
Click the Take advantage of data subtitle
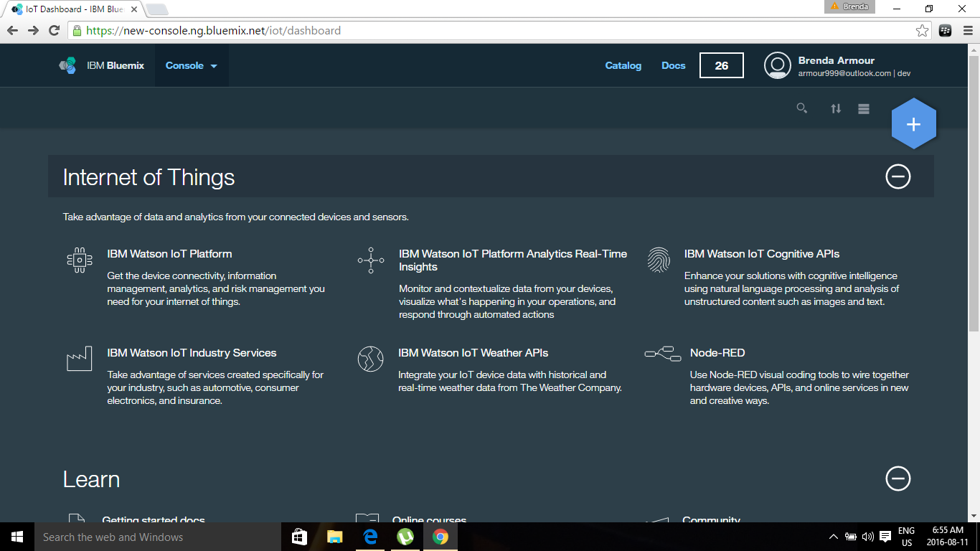tap(236, 217)
